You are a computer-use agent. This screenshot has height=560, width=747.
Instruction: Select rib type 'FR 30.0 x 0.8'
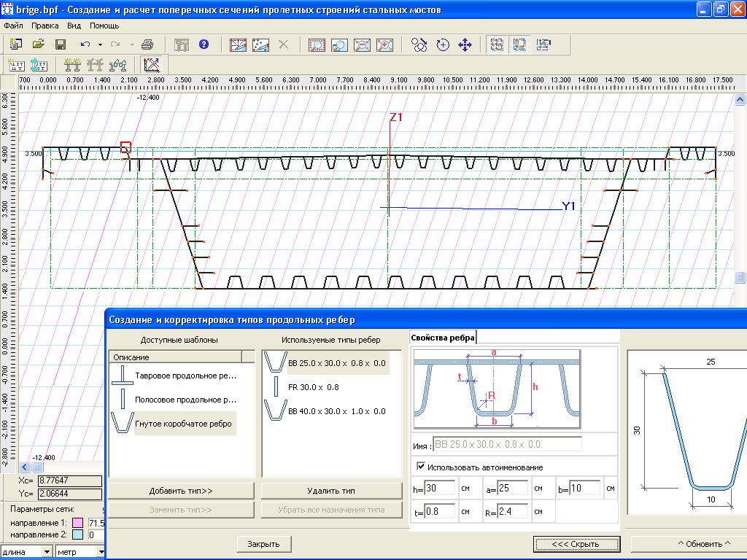[314, 387]
